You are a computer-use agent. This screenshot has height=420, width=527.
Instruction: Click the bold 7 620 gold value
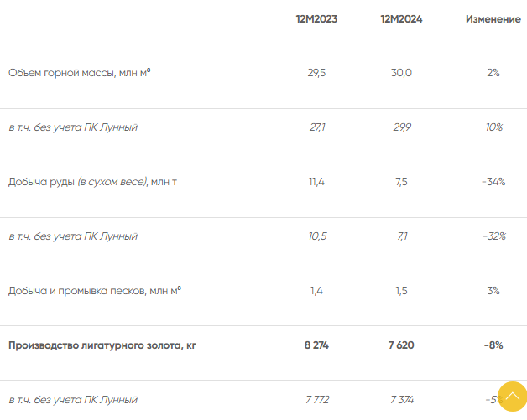pyautogui.click(x=401, y=345)
